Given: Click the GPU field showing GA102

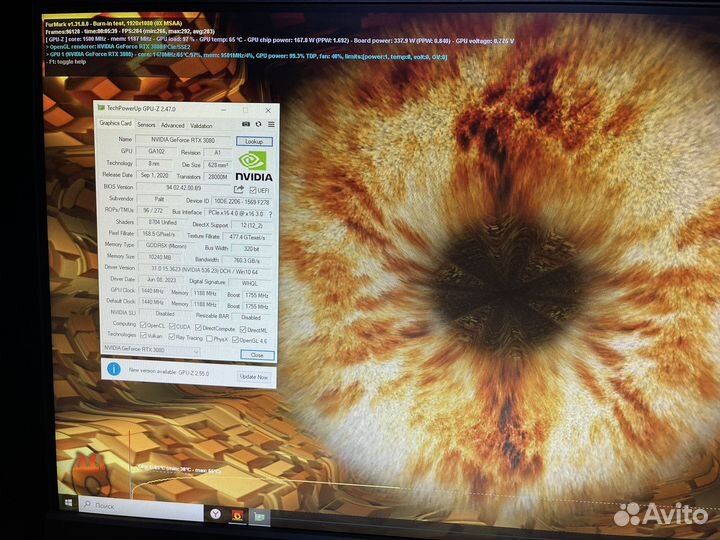Looking at the screenshot, I should click(x=156, y=151).
